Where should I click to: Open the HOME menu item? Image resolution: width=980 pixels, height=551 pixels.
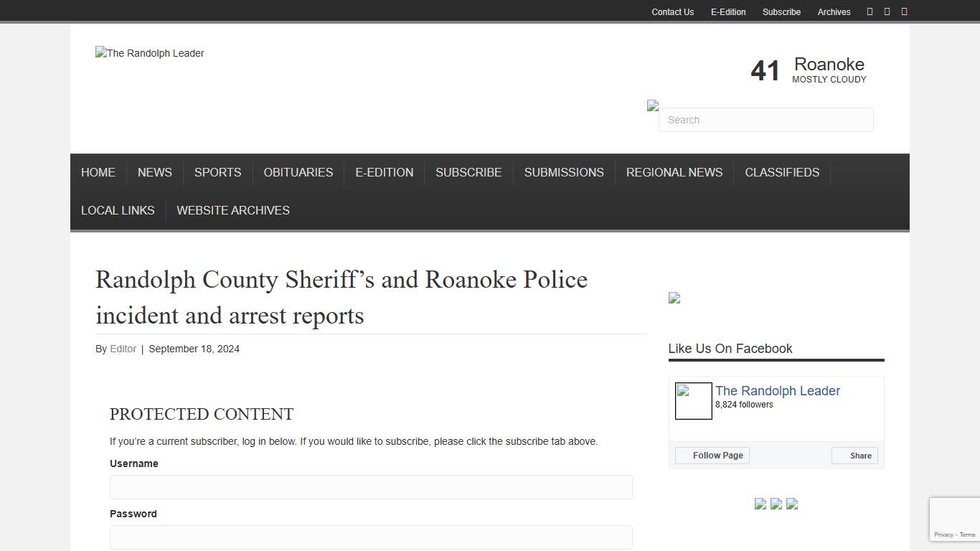click(98, 172)
